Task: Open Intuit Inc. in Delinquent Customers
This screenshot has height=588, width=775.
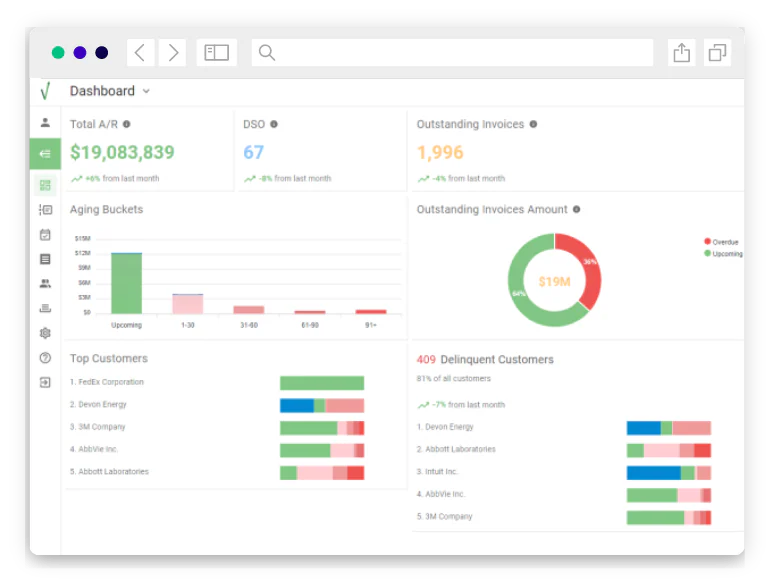Action: click(x=437, y=471)
